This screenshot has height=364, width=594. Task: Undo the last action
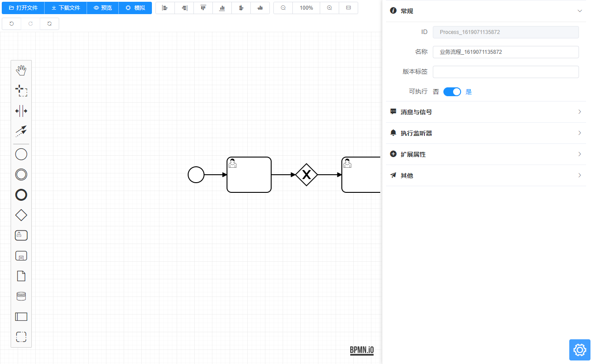coord(11,24)
